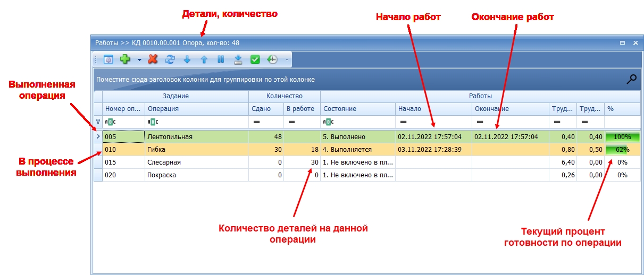Click the start time 03.11.2022 17:28:39
Image resolution: width=644 pixels, height=275 pixels.
433,150
